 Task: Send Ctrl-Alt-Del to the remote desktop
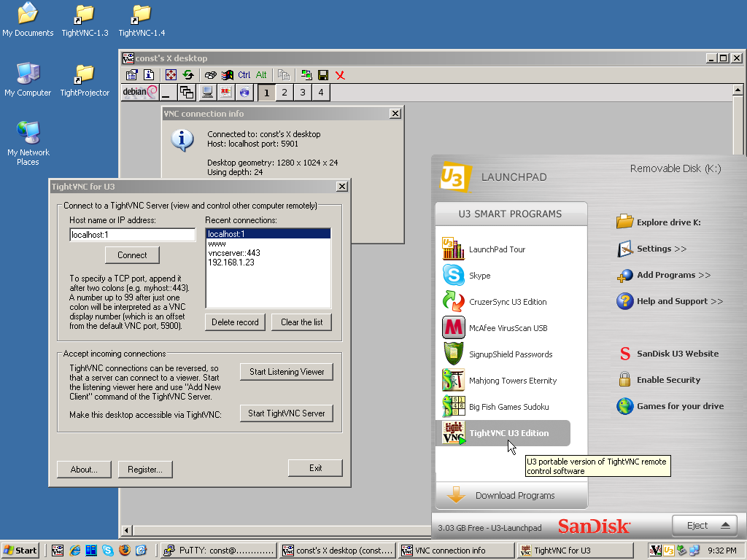[211, 74]
